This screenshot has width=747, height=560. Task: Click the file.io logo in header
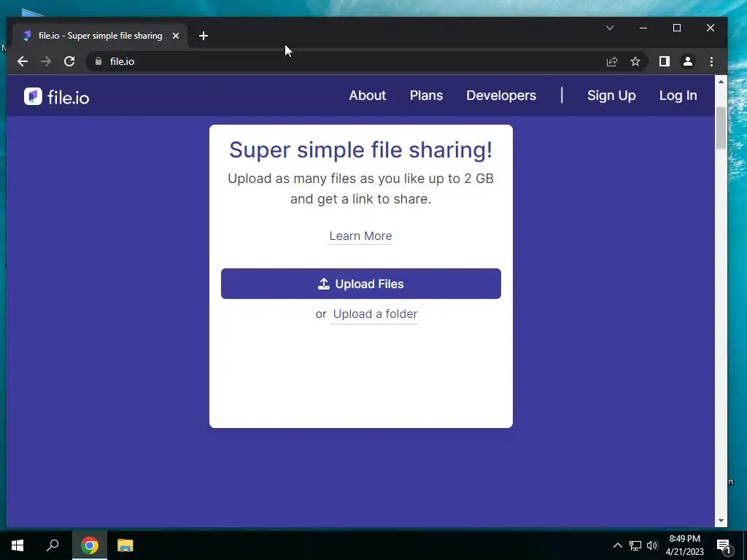tap(57, 97)
